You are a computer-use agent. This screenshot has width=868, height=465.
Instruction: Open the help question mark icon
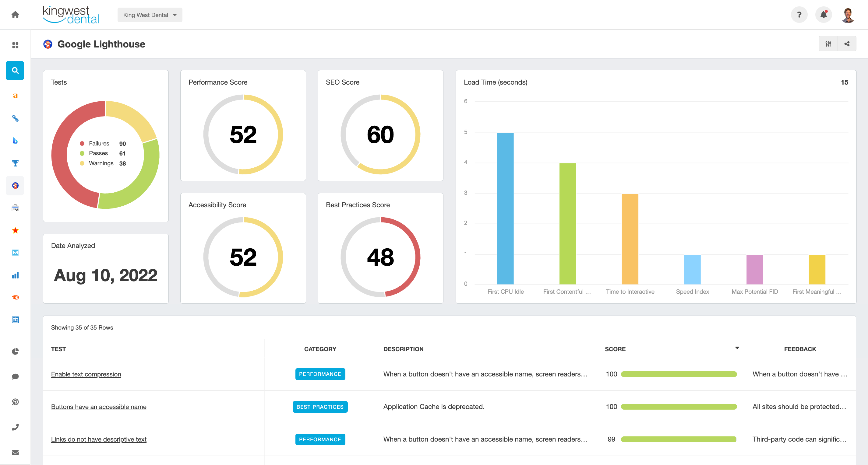click(799, 15)
